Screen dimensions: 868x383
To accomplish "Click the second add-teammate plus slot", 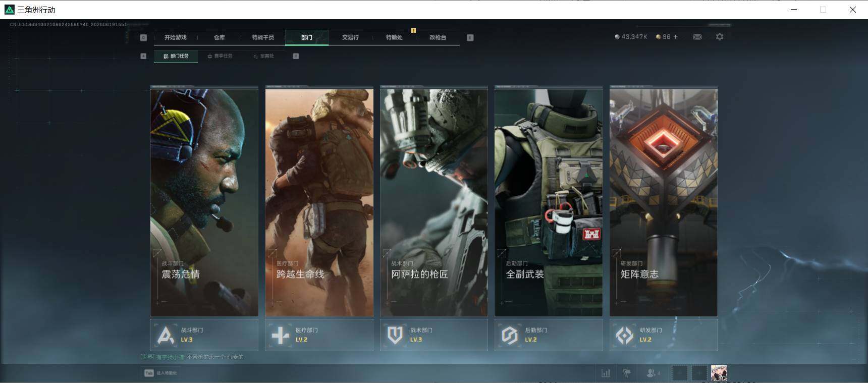I will point(699,373).
